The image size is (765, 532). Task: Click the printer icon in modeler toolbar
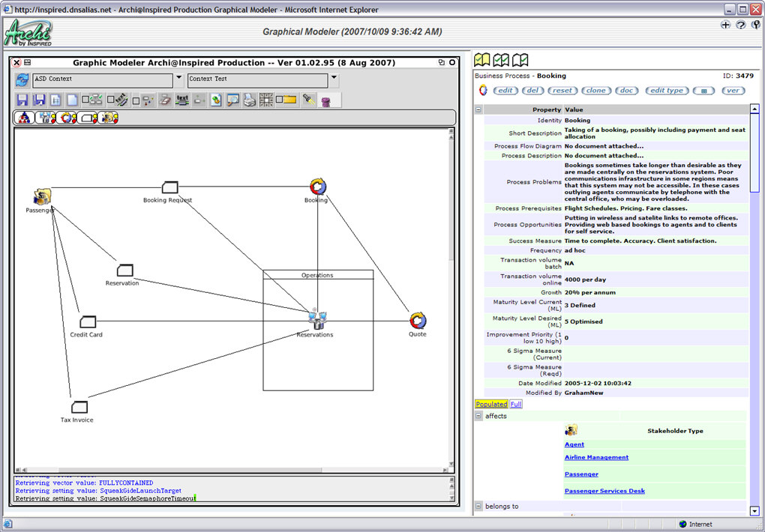[250, 100]
